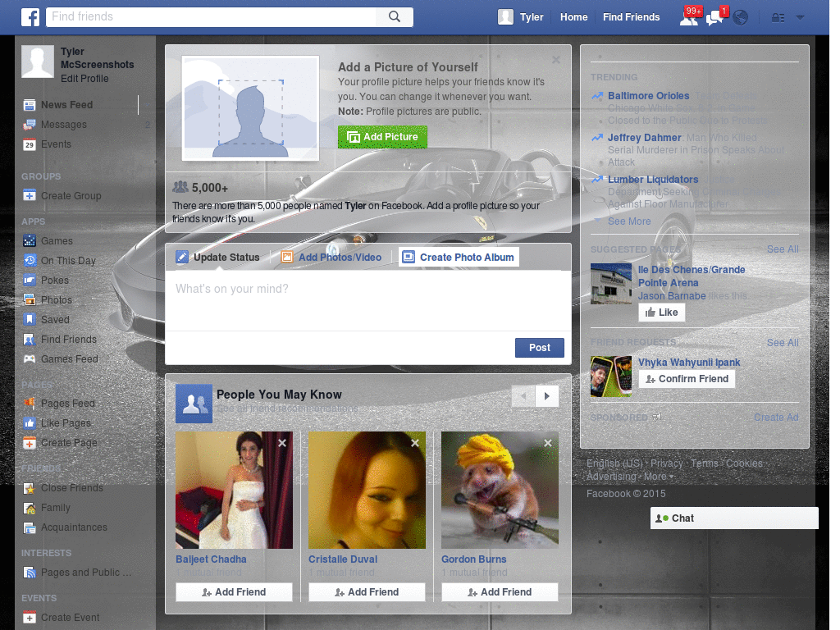See All friend requests
The width and height of the screenshot is (840, 630).
[782, 342]
